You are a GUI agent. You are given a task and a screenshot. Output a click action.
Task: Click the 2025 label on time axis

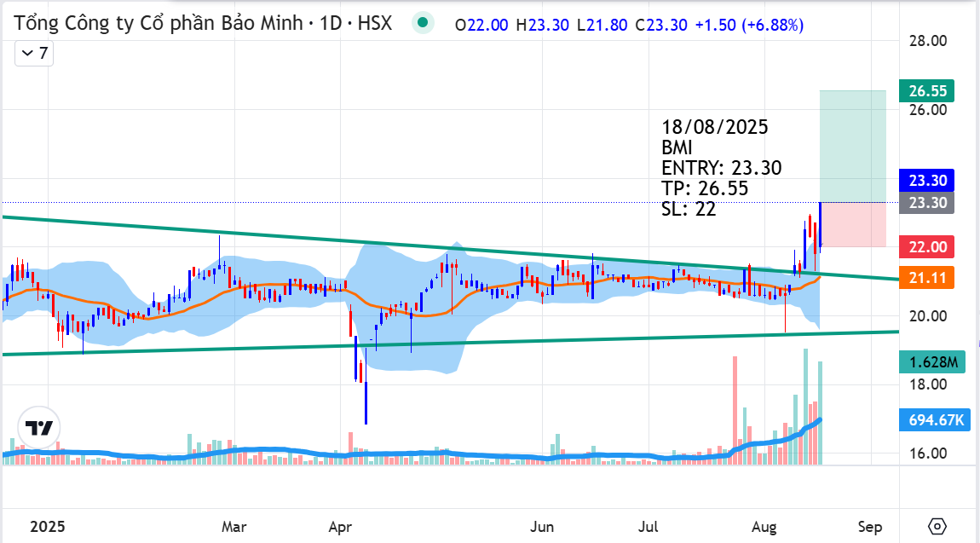[48, 527]
